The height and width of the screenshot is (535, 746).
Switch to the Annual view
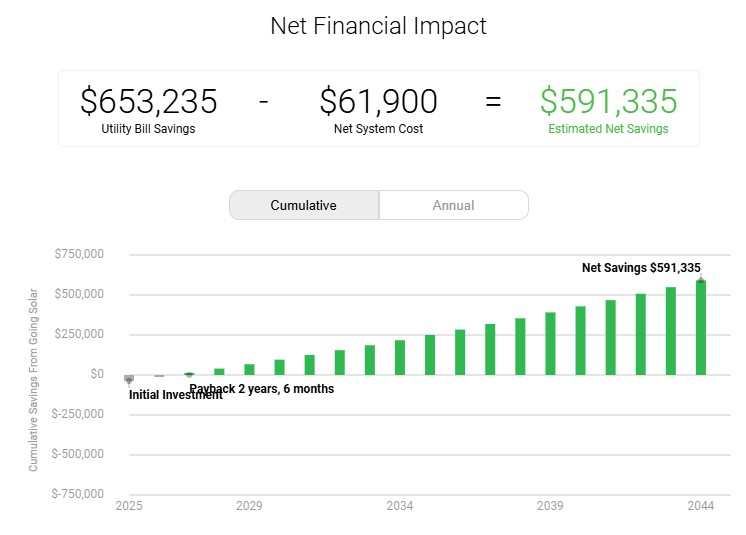pos(453,205)
